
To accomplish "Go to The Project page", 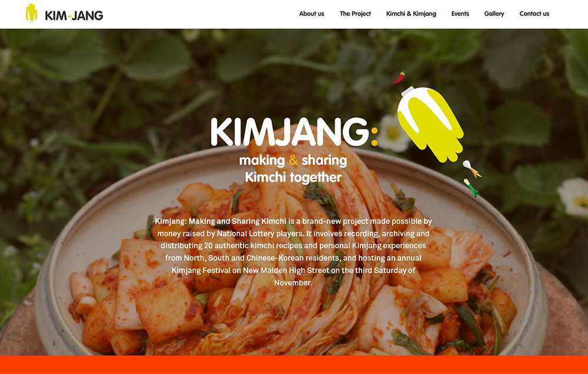I will 355,14.
